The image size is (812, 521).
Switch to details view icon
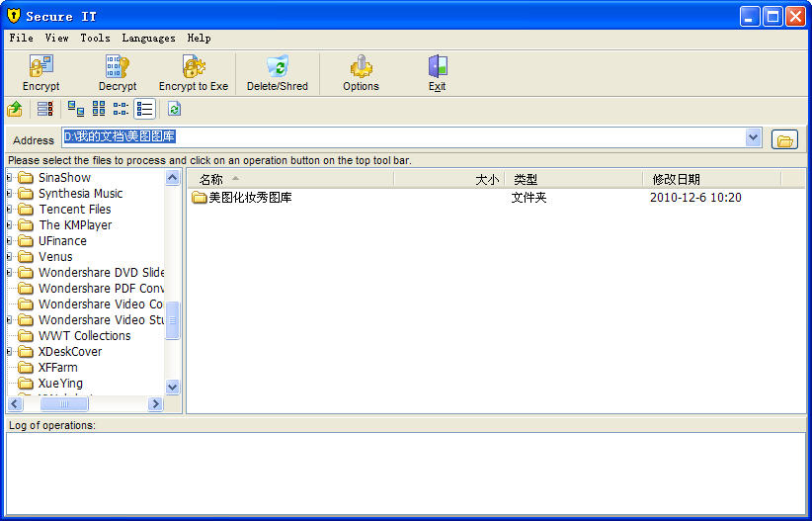144,109
